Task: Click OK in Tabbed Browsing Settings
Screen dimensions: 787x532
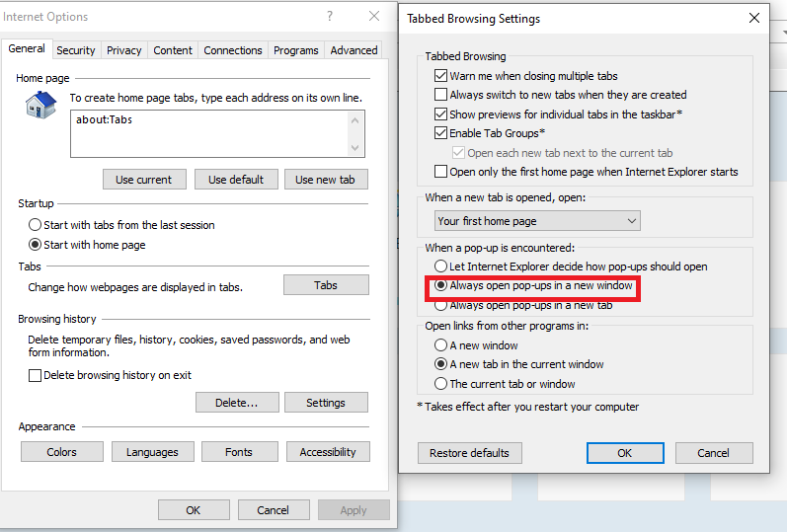Action: click(625, 453)
